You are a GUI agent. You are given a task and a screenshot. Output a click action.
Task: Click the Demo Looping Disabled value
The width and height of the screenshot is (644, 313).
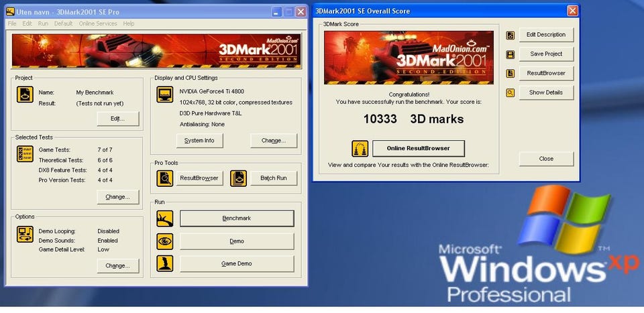[x=109, y=231]
